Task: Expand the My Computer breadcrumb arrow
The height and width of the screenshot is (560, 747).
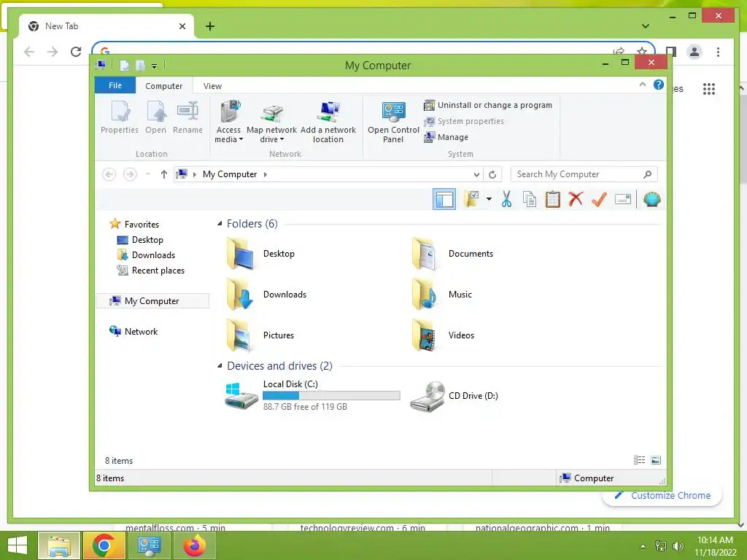Action: click(x=266, y=174)
